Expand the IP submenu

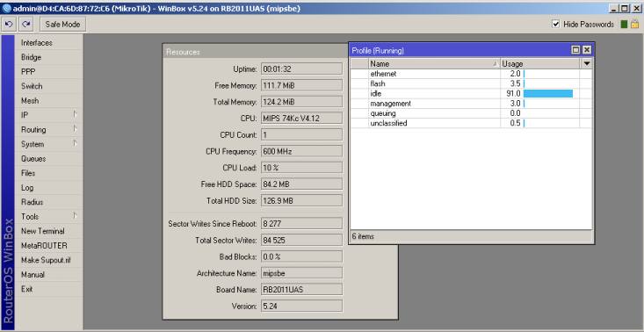coord(48,115)
